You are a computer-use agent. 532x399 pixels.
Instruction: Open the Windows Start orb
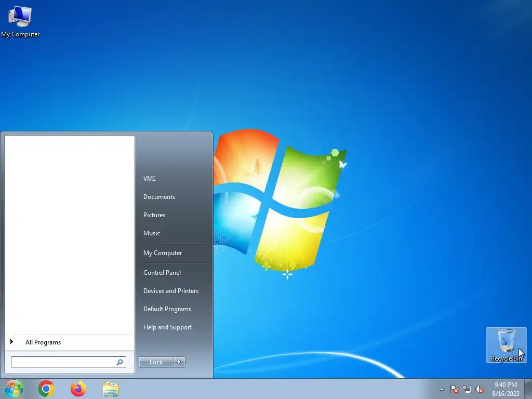pos(14,389)
